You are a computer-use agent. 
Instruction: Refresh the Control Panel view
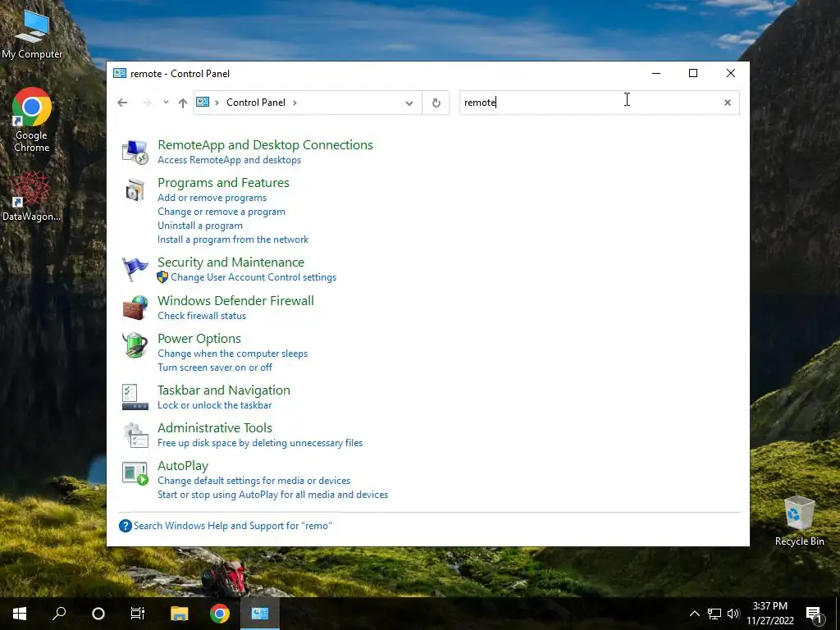pos(436,103)
